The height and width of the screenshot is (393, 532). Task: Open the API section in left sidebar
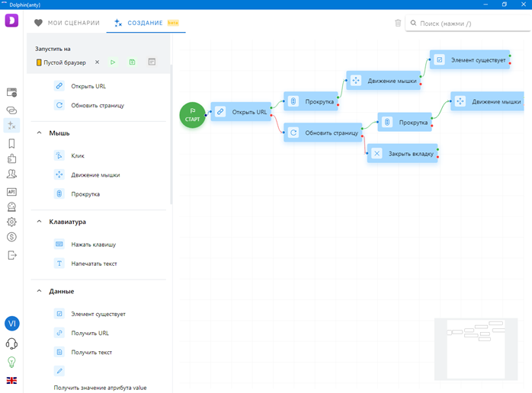pos(11,192)
